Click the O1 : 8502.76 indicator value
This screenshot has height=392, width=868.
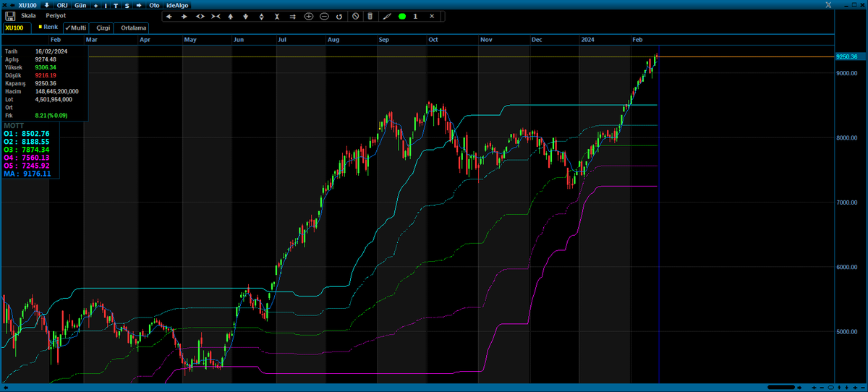(26, 134)
